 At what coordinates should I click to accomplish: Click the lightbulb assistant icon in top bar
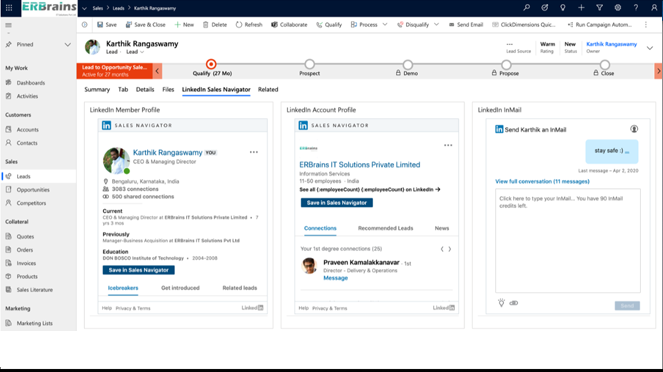pyautogui.click(x=563, y=8)
